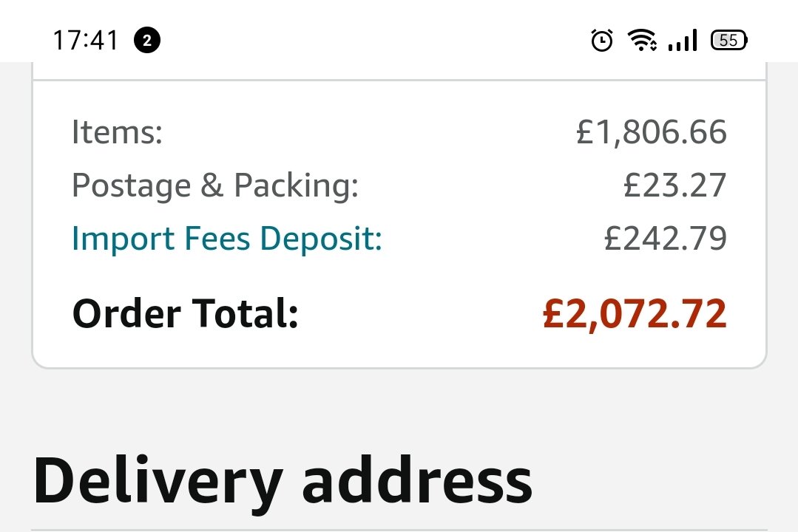The height and width of the screenshot is (532, 798).
Task: Select the Order Total amount £2,072.72
Action: 635,314
